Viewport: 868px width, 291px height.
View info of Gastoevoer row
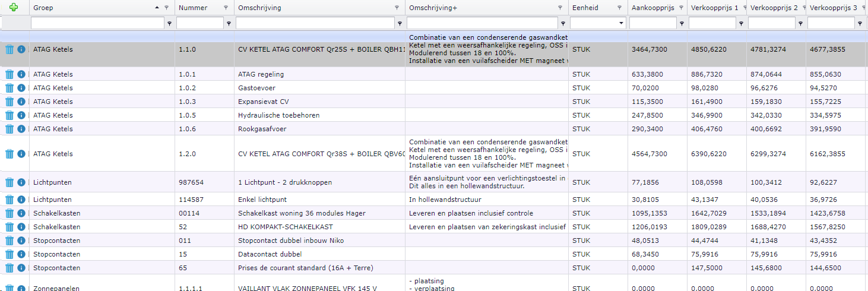[21, 88]
